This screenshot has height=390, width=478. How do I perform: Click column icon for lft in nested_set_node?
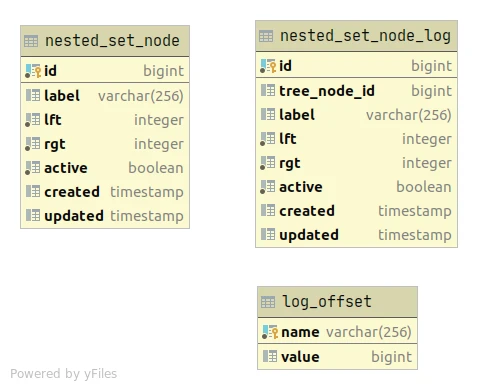pyautogui.click(x=33, y=120)
